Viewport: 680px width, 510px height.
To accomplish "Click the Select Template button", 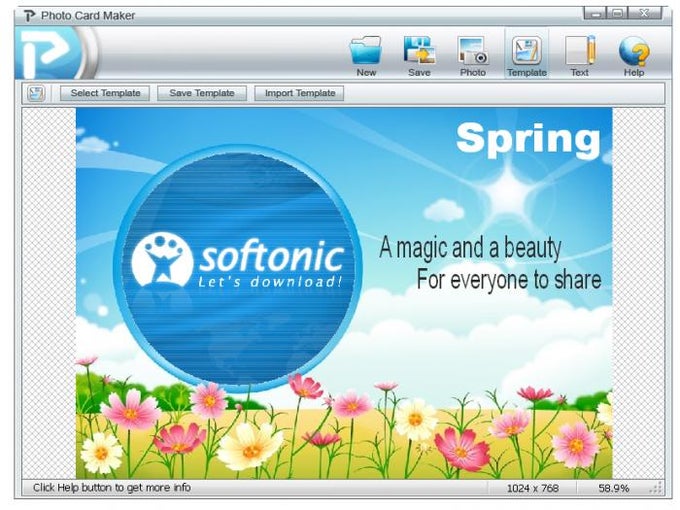I will [x=105, y=93].
